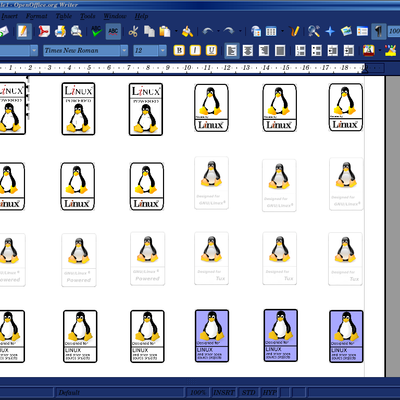Open the Redo history dropdown arrow

coord(240,32)
